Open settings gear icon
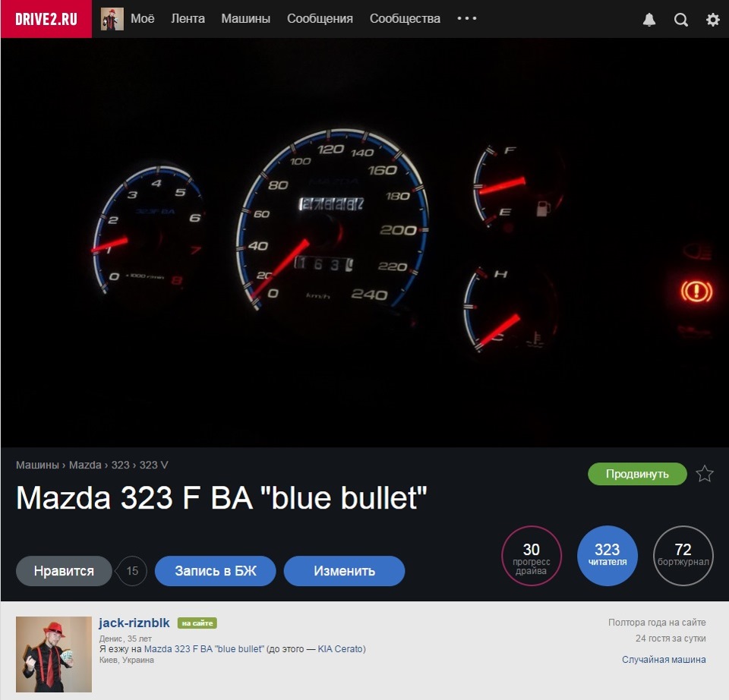 (x=713, y=20)
